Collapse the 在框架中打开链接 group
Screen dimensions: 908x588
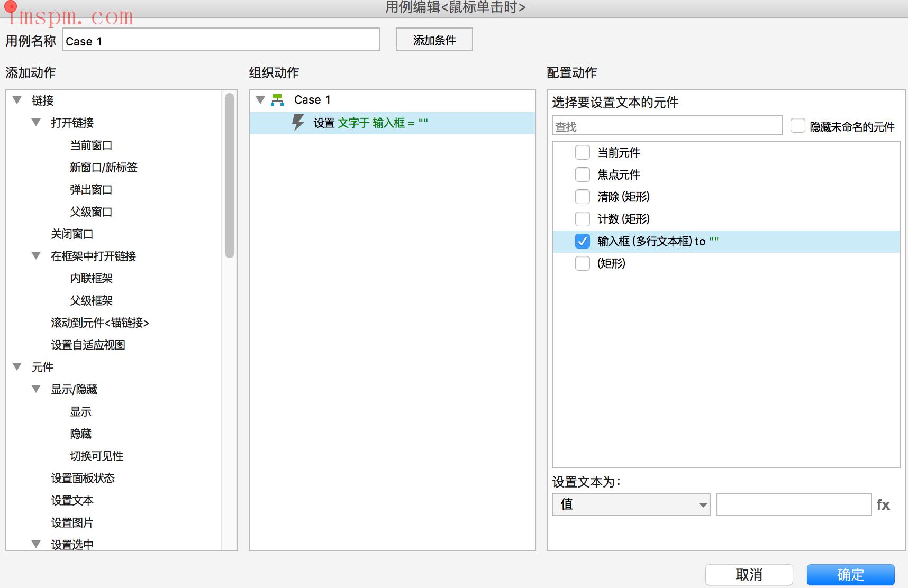[x=36, y=255]
